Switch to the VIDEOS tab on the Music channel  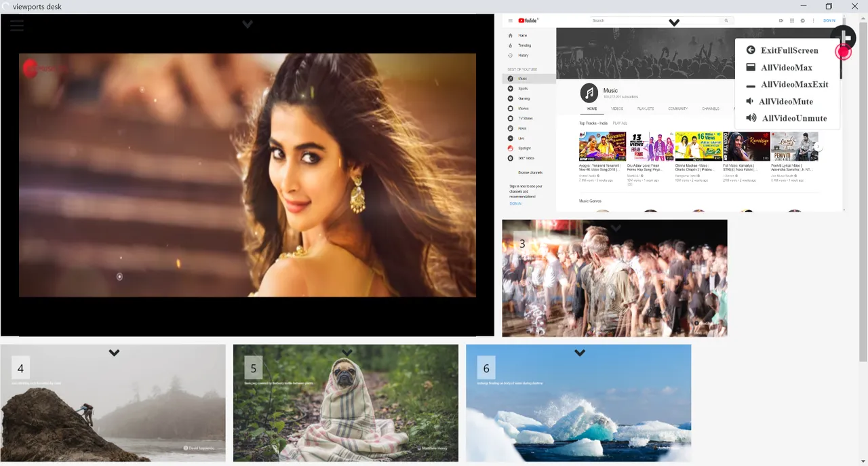click(617, 109)
